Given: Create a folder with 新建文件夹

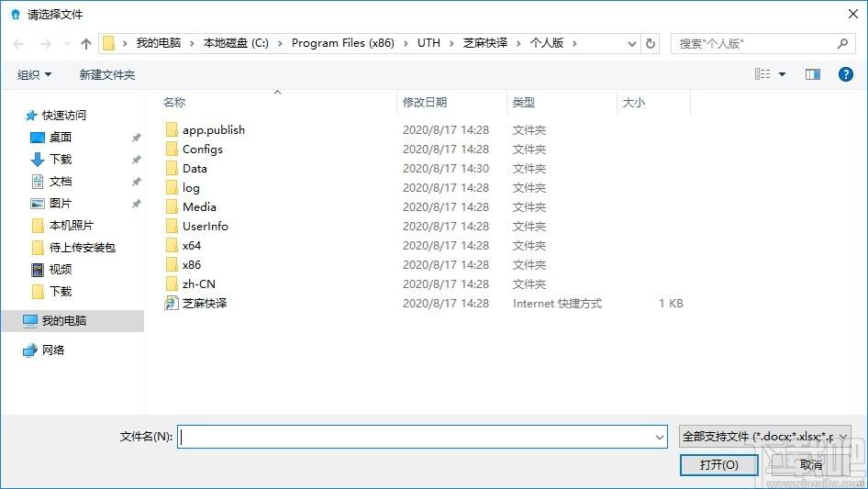Looking at the screenshot, I should click(106, 74).
